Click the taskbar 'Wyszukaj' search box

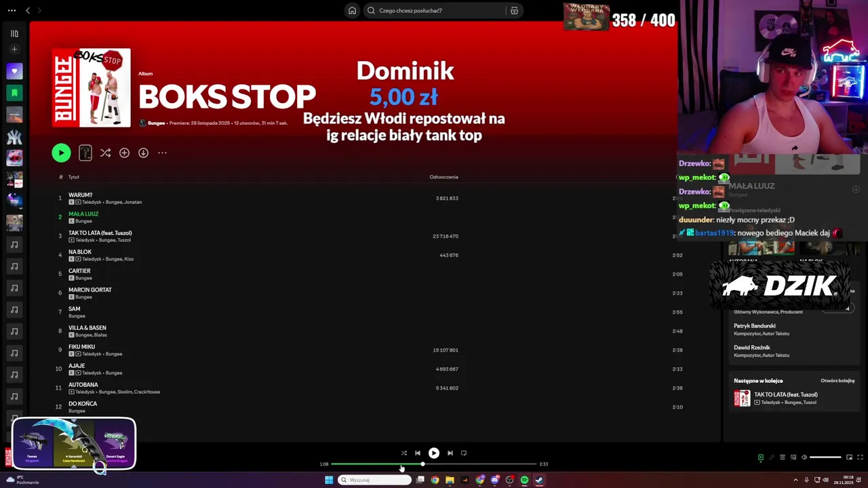375,480
